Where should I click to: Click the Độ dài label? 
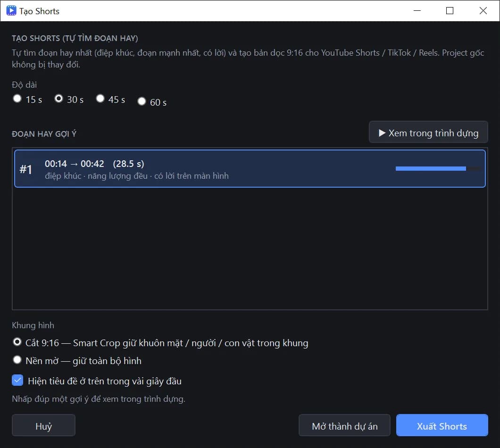coord(24,85)
